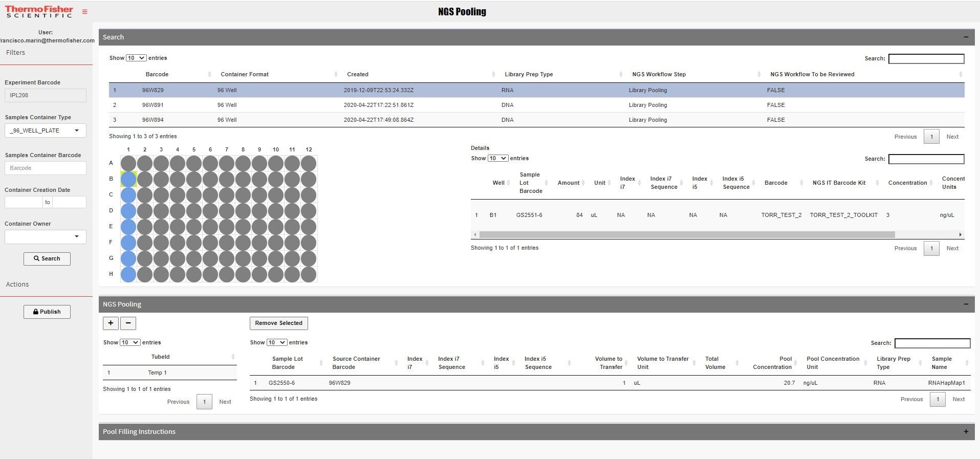Select the highlighted well B1 in plate
The width and height of the screenshot is (980, 459).
[x=128, y=179]
